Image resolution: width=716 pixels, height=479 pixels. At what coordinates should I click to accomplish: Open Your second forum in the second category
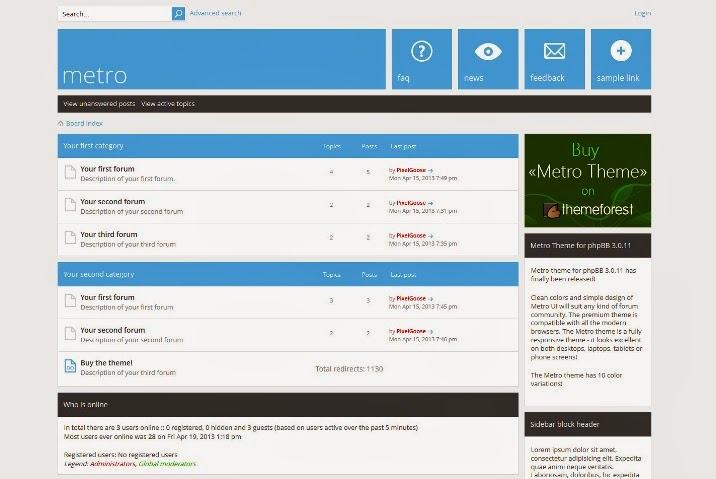coord(113,330)
